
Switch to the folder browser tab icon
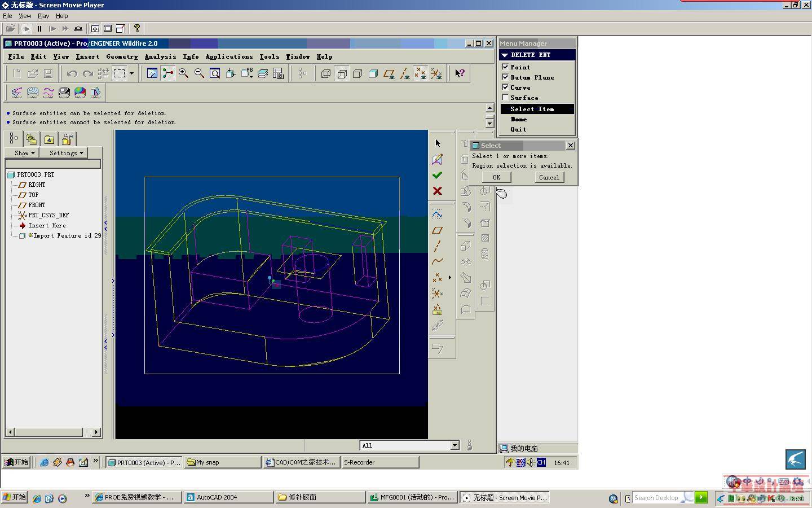tap(31, 139)
